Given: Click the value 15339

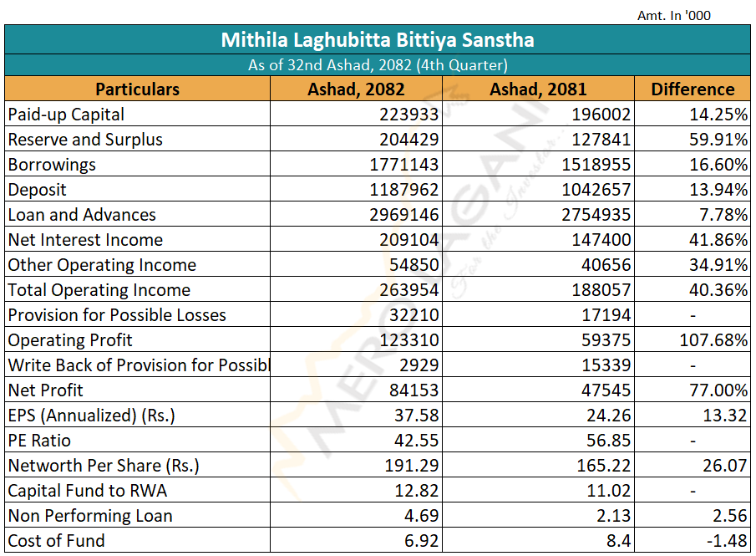Looking at the screenshot, I should coord(606,366).
